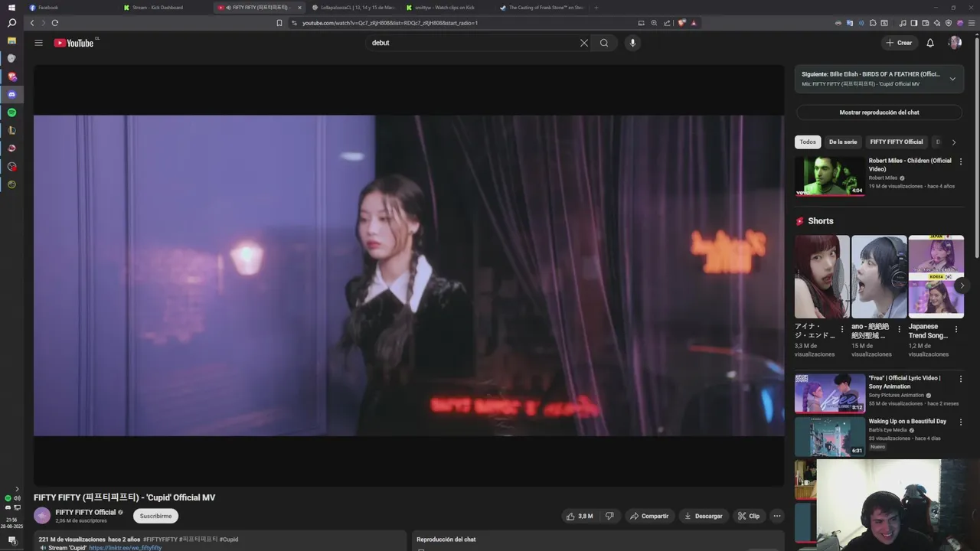Select the FIFTY FIFTY Official filter chip
The height and width of the screenshot is (551, 980).
(x=897, y=142)
